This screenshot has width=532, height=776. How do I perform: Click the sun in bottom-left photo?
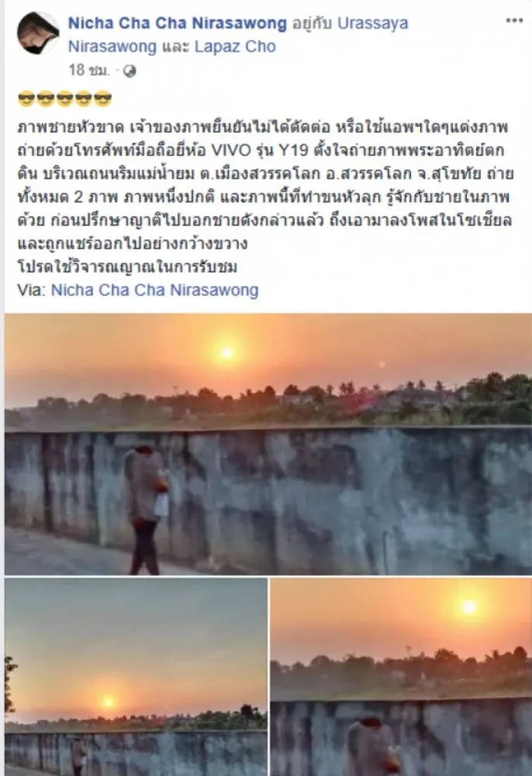tap(109, 701)
